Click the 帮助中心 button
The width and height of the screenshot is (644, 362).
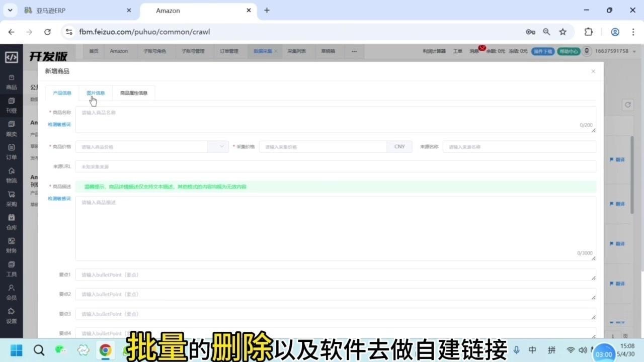point(568,51)
